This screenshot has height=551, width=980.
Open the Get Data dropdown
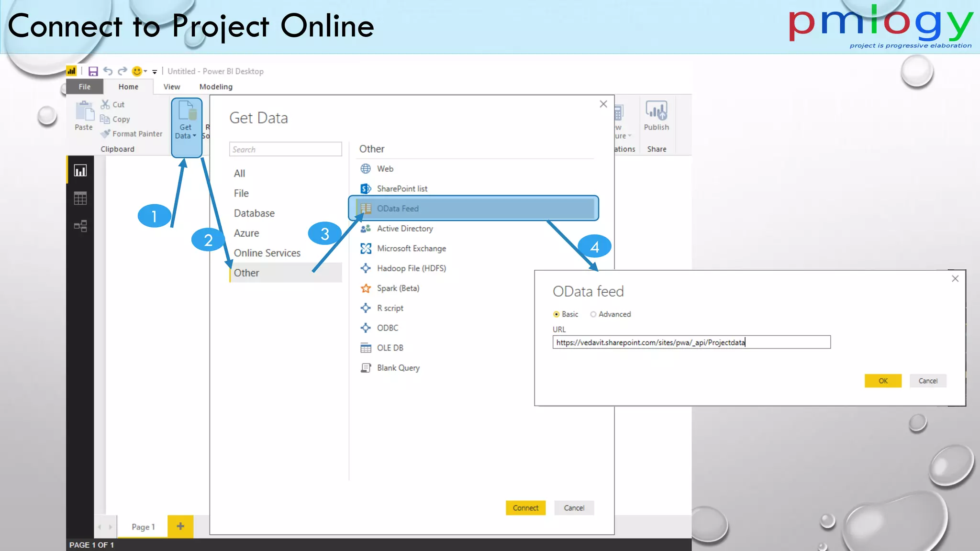[x=186, y=127]
